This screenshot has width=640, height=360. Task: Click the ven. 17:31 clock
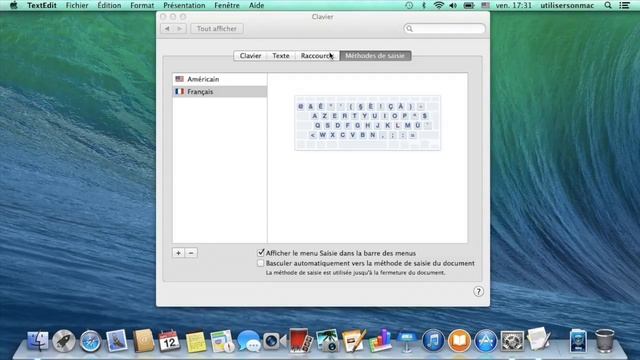coord(513,5)
